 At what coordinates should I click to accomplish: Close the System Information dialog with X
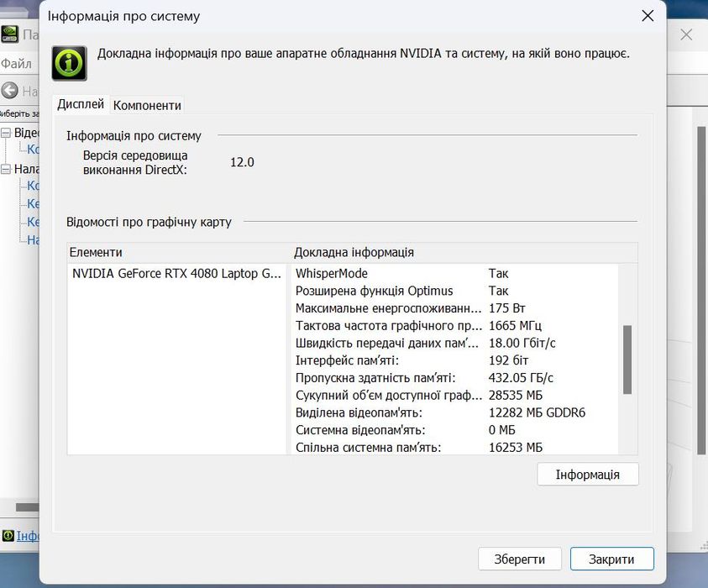(648, 16)
